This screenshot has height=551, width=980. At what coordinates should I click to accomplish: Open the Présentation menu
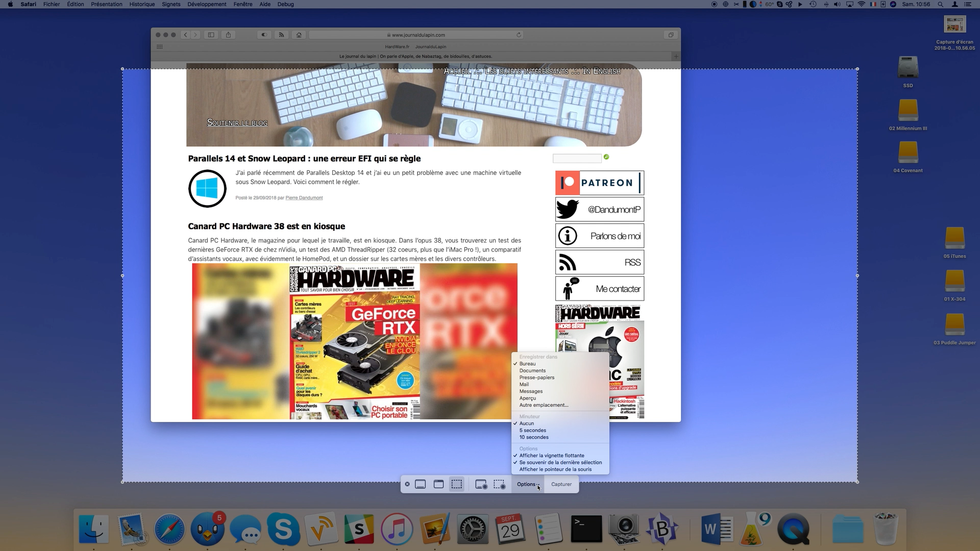pos(107,4)
